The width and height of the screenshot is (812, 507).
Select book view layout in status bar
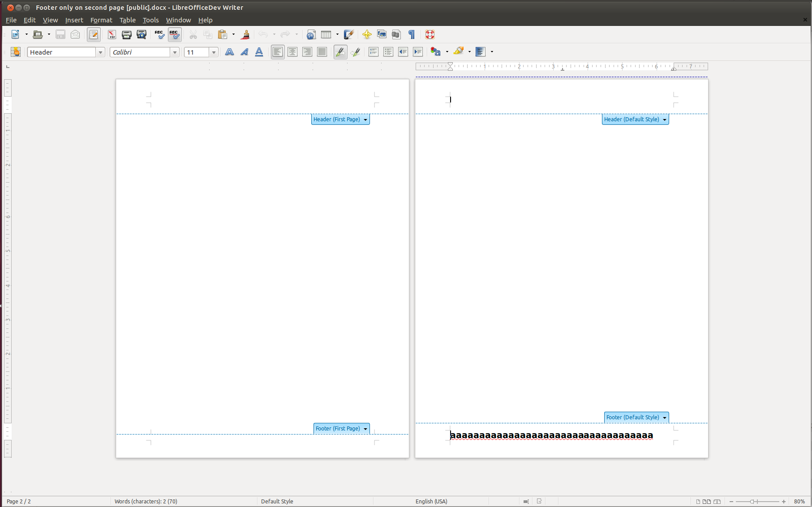click(717, 502)
